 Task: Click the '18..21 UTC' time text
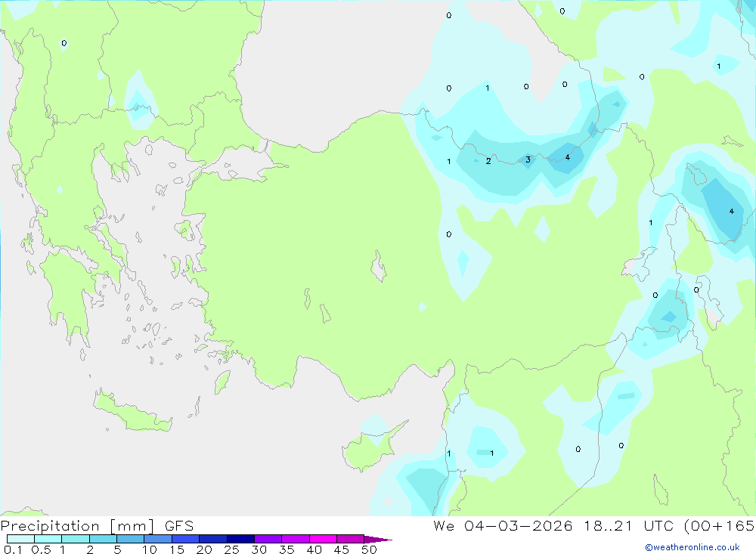click(x=631, y=525)
